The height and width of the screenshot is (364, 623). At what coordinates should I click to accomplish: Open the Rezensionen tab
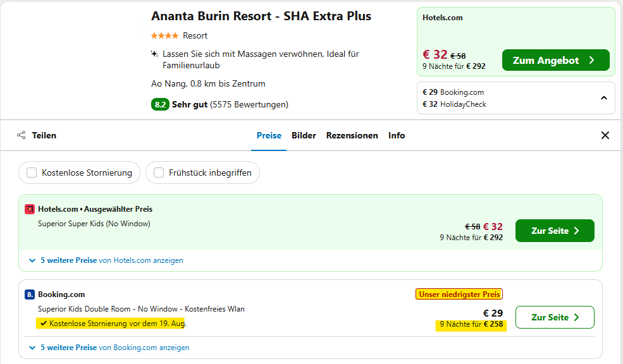tap(352, 135)
